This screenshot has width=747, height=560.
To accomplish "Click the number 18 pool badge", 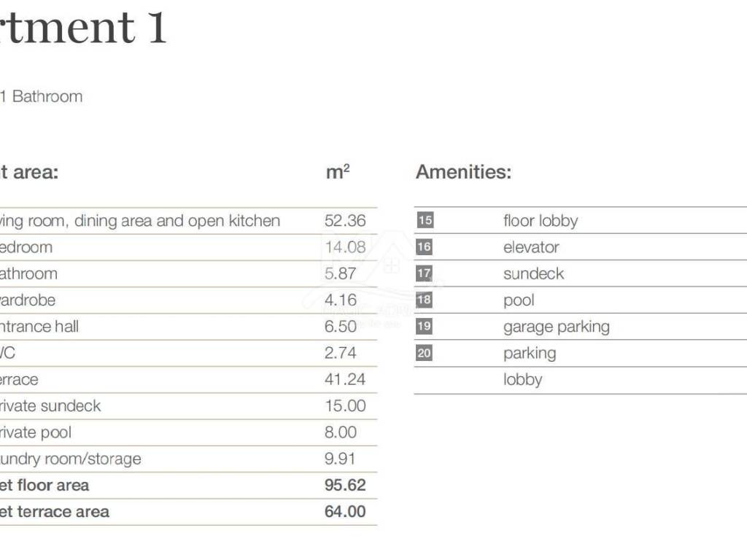I will 424,300.
